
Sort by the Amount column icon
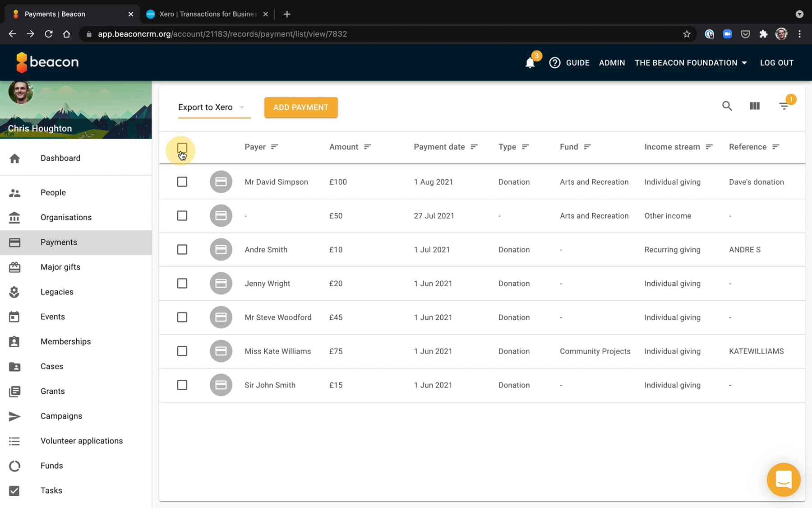[x=368, y=147]
